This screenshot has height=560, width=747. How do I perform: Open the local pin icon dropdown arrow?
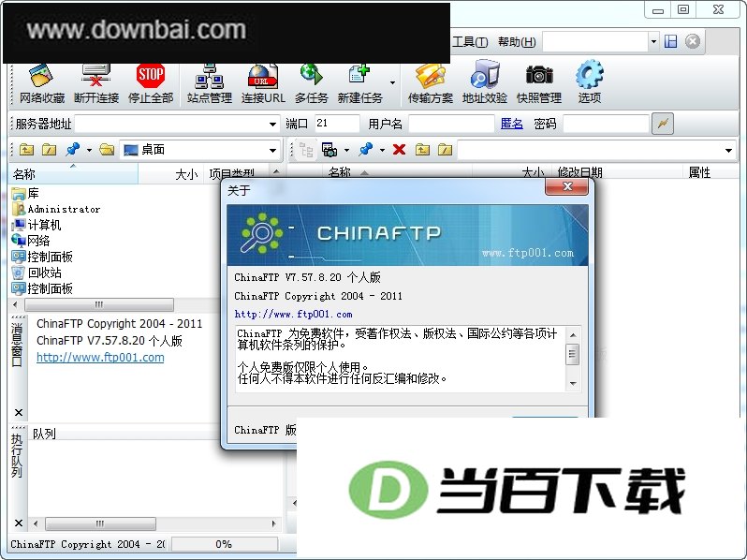[89, 150]
